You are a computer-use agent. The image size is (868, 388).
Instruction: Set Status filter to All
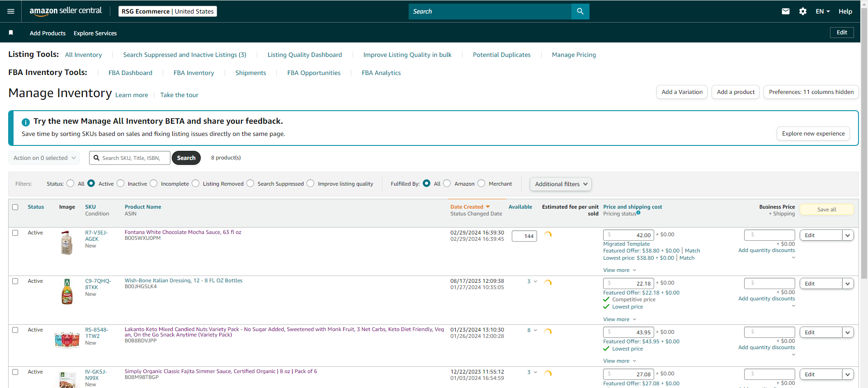point(71,183)
